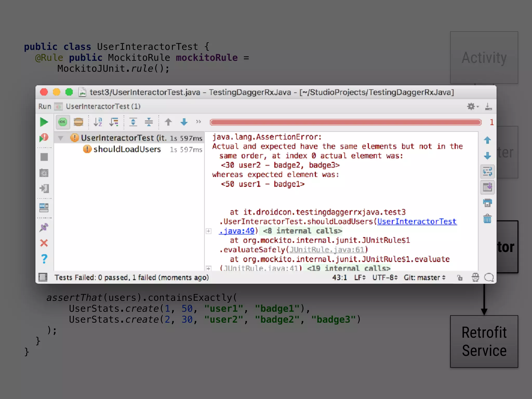The image size is (532, 399).
Task: Rerun failed tests icon
Action: tap(44, 138)
